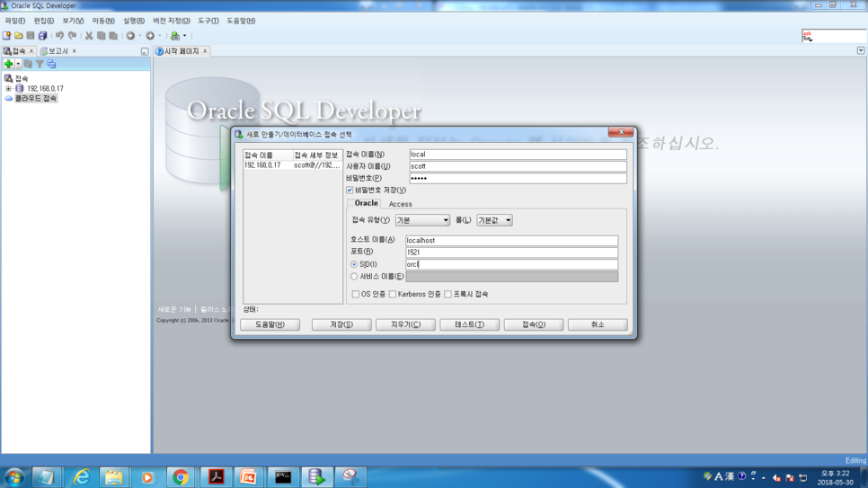The height and width of the screenshot is (488, 868).
Task: Click the 취소 button in dialog
Action: [598, 324]
